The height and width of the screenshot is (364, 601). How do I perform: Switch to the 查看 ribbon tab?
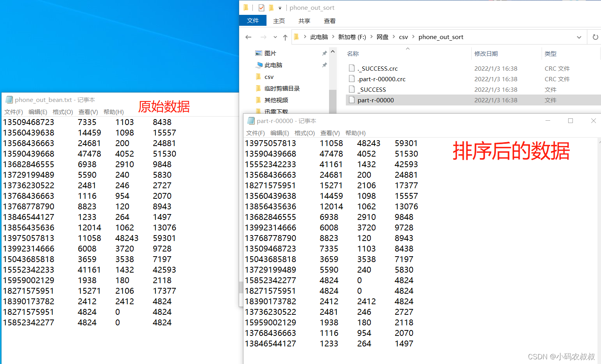(x=329, y=21)
